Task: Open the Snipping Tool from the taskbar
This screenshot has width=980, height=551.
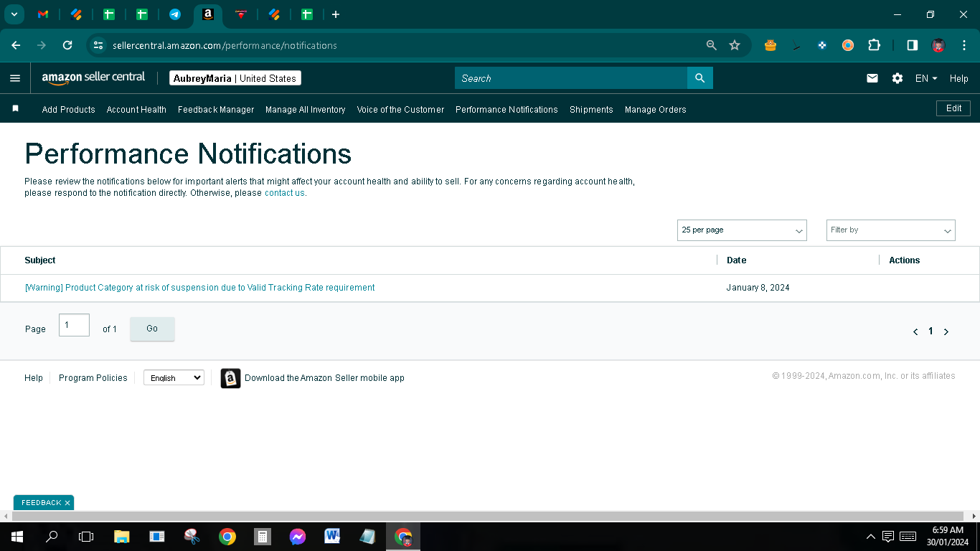Action: pos(192,537)
